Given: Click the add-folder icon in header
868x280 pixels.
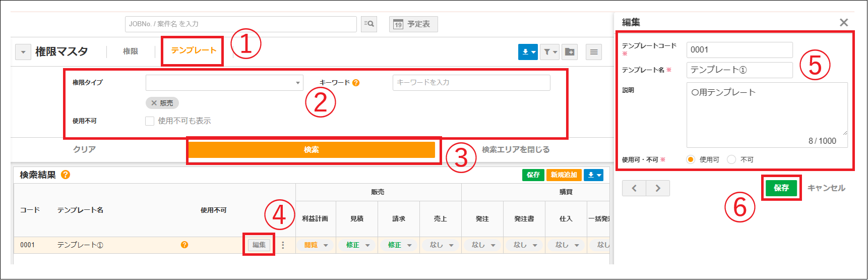Looking at the screenshot, I should click(x=570, y=51).
